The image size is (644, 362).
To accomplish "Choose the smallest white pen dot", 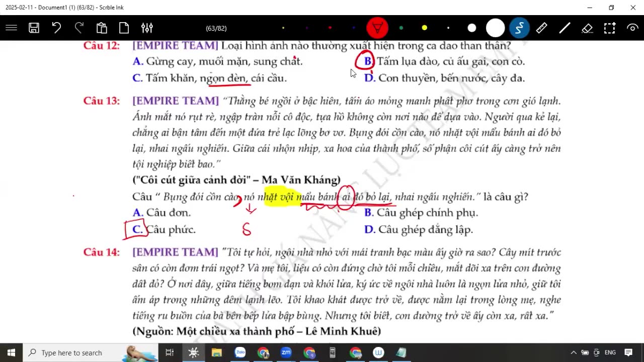I will coord(448,28).
